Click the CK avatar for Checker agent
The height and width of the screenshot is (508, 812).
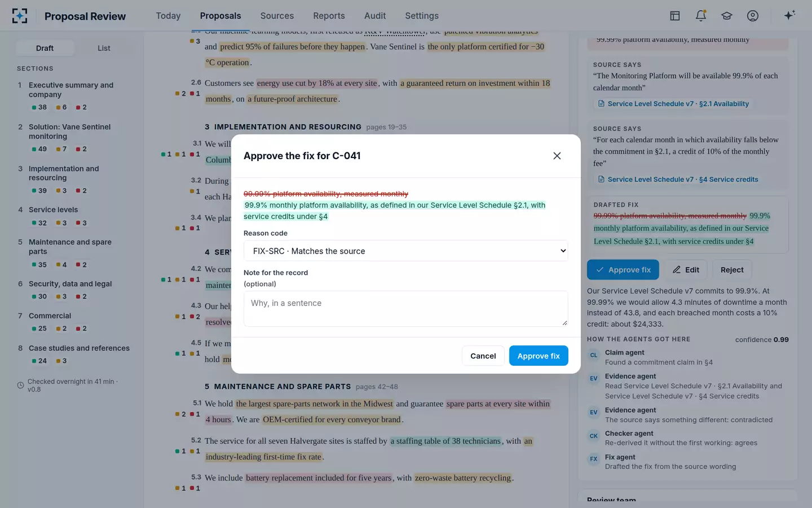click(x=594, y=436)
